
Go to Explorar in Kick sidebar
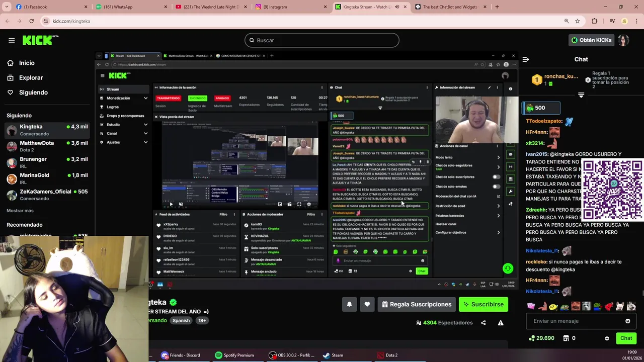pyautogui.click(x=25, y=78)
